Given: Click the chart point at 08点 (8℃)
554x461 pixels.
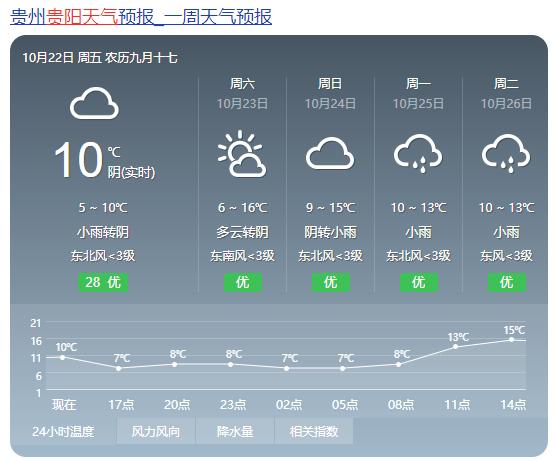Looking at the screenshot, I should point(399,364).
